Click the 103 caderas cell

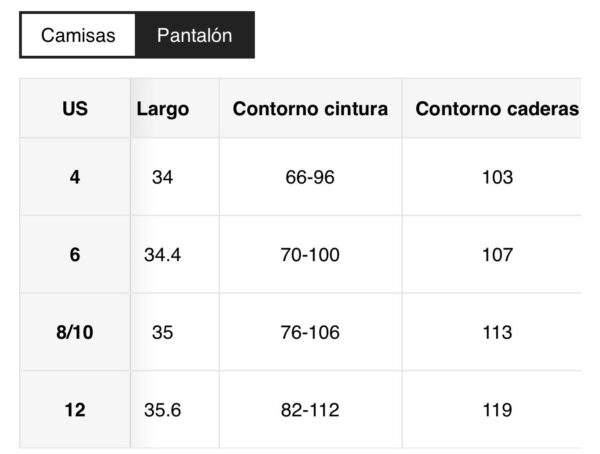[x=496, y=178]
